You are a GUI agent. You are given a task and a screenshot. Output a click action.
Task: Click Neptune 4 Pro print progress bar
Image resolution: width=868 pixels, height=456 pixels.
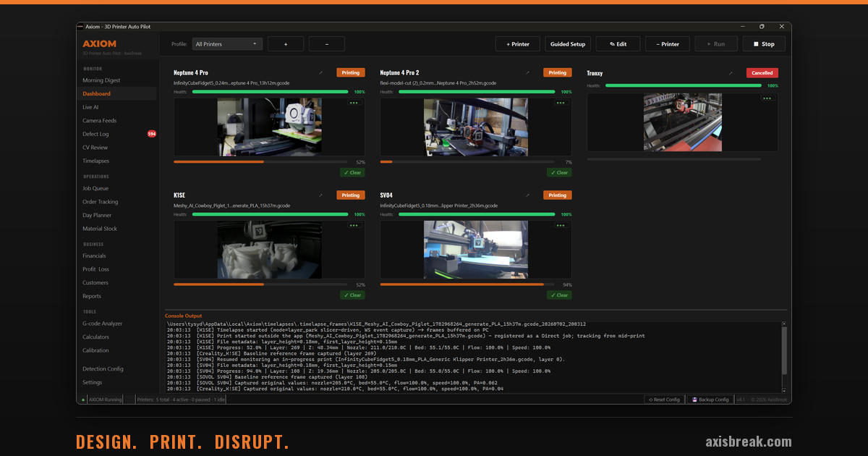click(x=260, y=162)
